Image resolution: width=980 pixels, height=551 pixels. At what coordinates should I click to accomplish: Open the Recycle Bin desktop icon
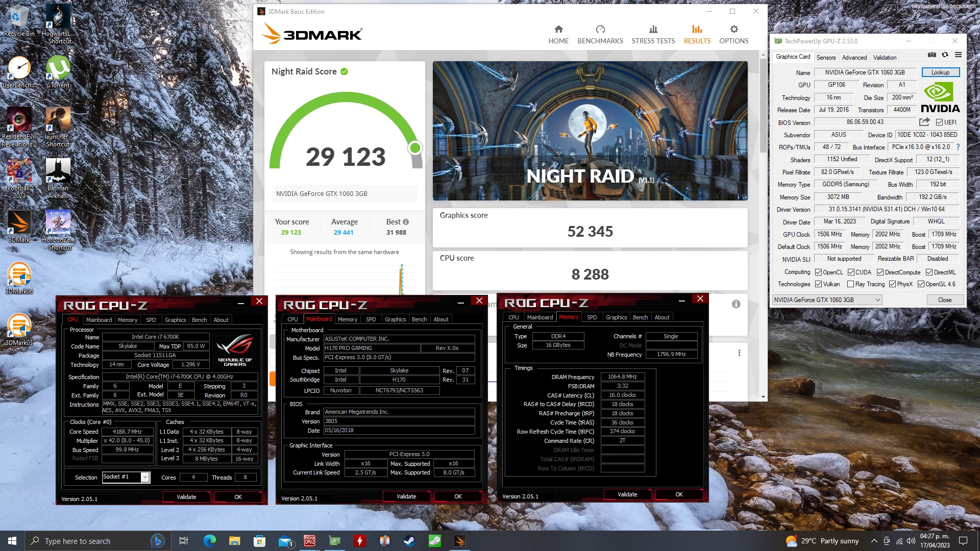tap(19, 21)
